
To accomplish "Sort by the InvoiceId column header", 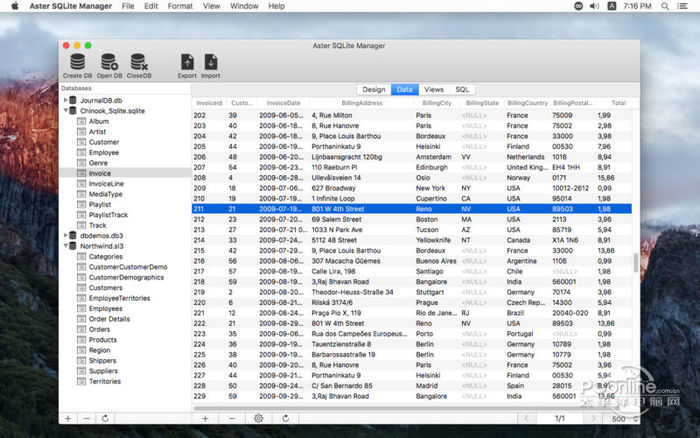I will pos(209,103).
